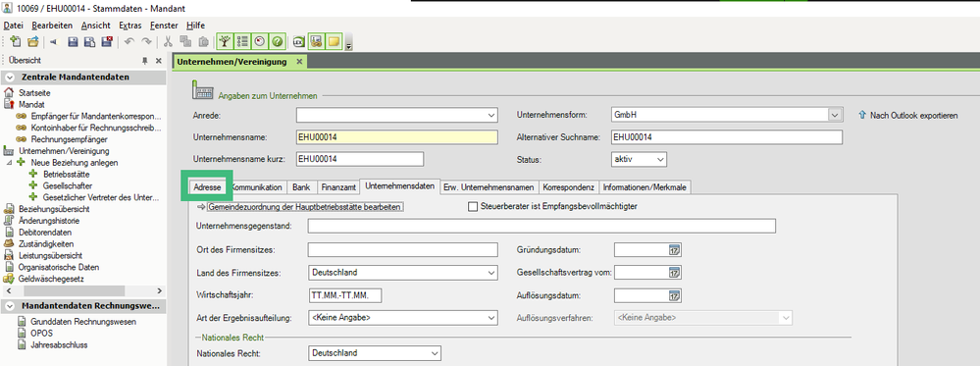Switch to the Korrespondenz tab
Viewport: 980px width, 366px height.
568,187
